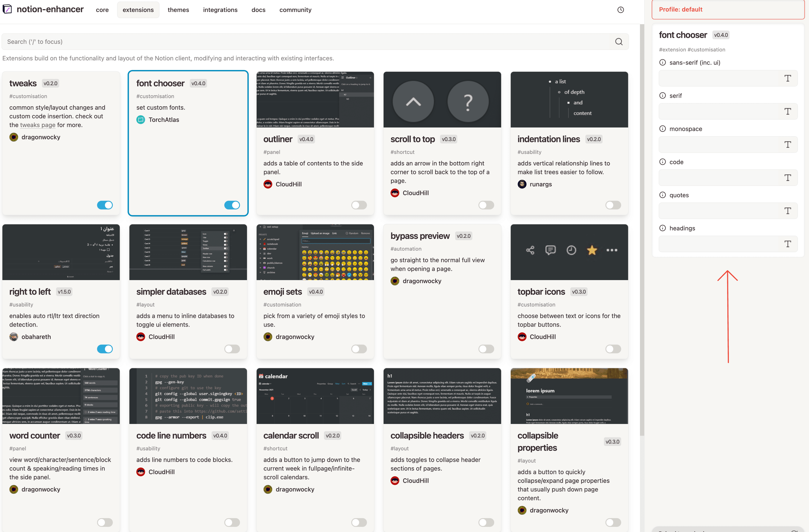This screenshot has height=532, width=809.
Task: Open the topbar icons preview image
Action: [569, 252]
